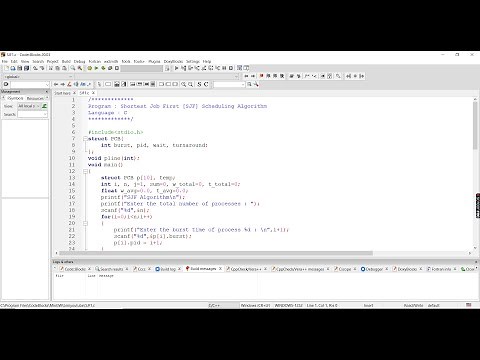Toggle the regex search option icon
Image resolution: width=480 pixels, height=360 pixels.
89,84
